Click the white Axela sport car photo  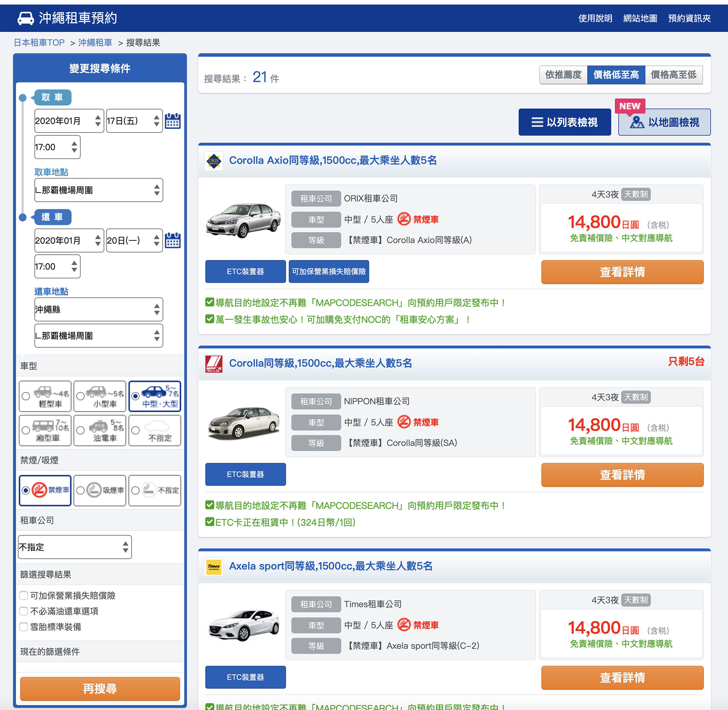pyautogui.click(x=244, y=626)
